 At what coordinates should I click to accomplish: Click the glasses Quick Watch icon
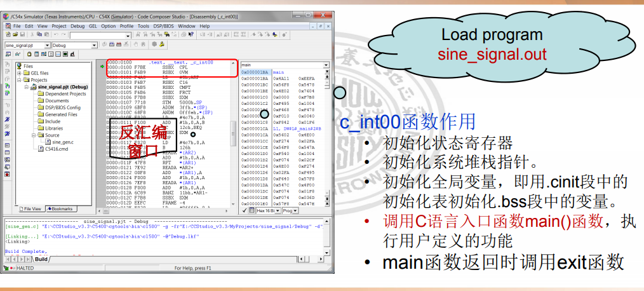(x=18, y=54)
